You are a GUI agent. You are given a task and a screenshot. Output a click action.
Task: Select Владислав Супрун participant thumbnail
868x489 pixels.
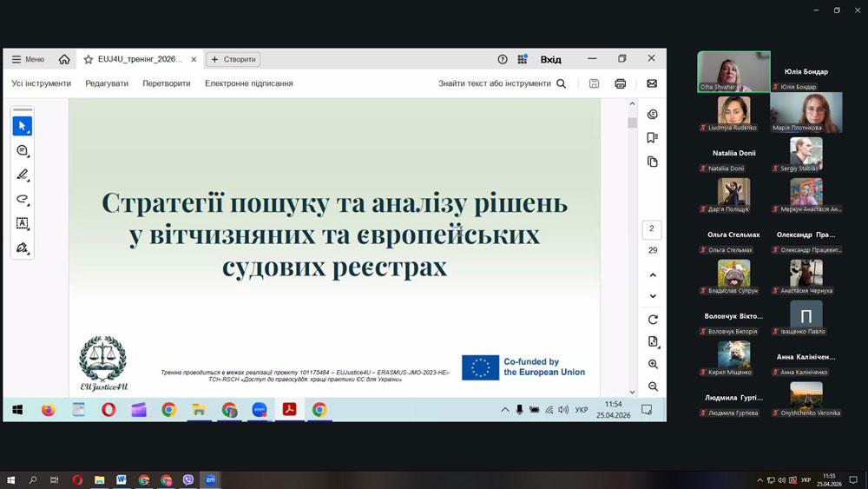[733, 276]
